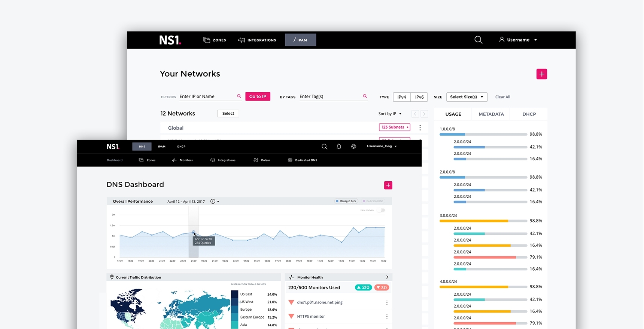Toggle the View Stacked switch

click(381, 210)
